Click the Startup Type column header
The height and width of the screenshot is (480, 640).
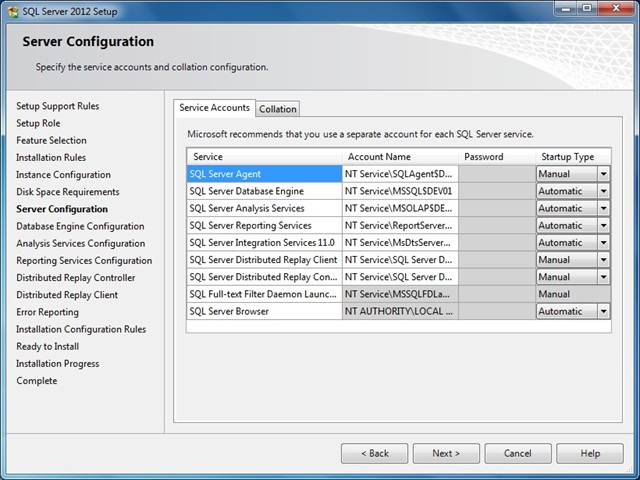click(x=573, y=157)
